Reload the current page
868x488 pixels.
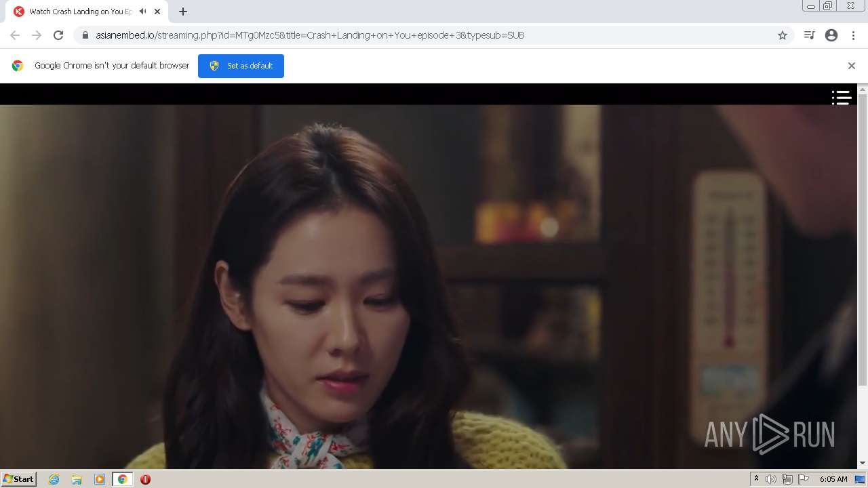tap(58, 35)
